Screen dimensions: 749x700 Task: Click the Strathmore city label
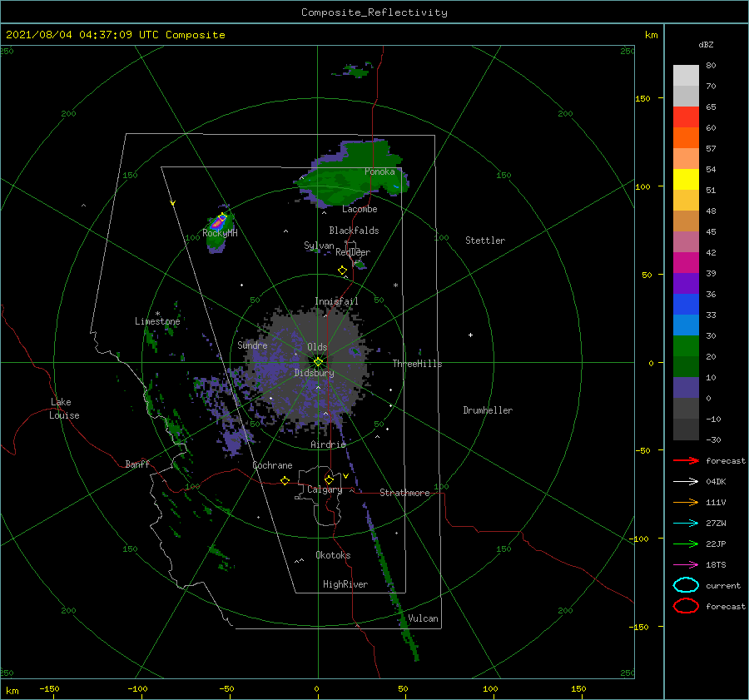pos(404,493)
